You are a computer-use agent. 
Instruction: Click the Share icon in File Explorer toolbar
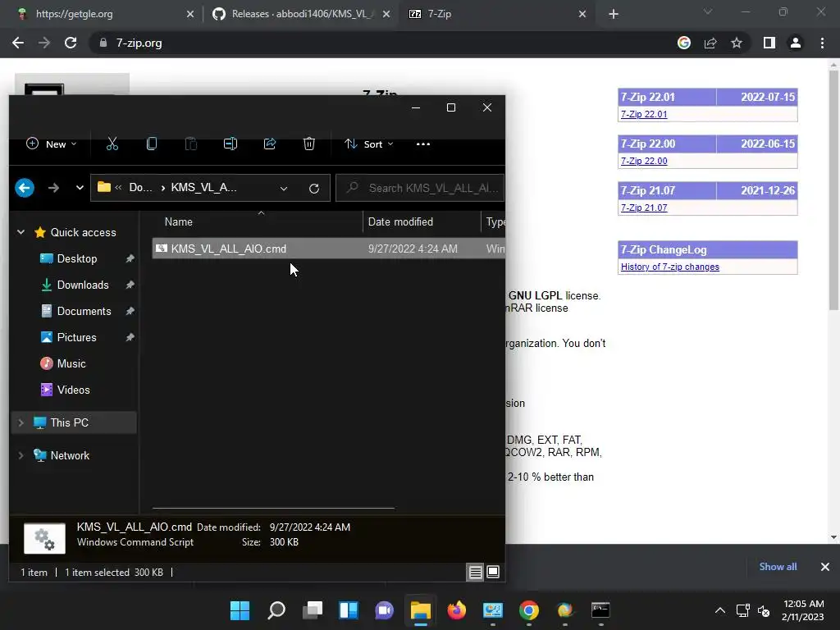(269, 144)
